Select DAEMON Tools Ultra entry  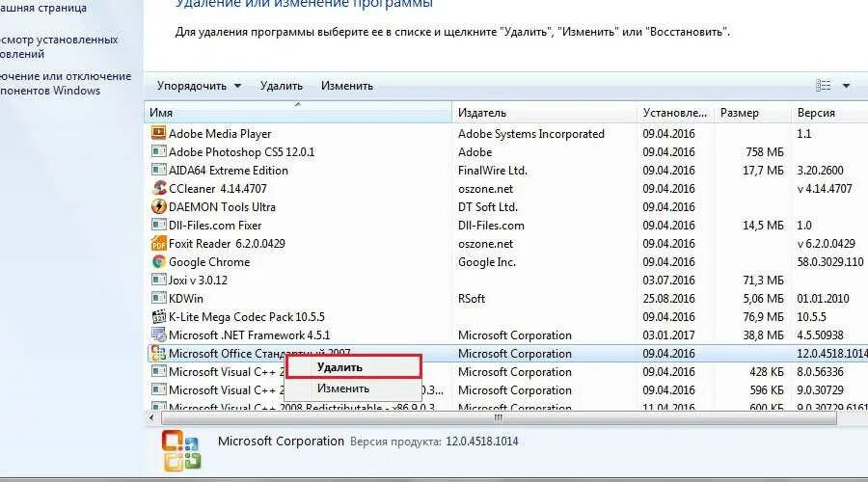(222, 207)
